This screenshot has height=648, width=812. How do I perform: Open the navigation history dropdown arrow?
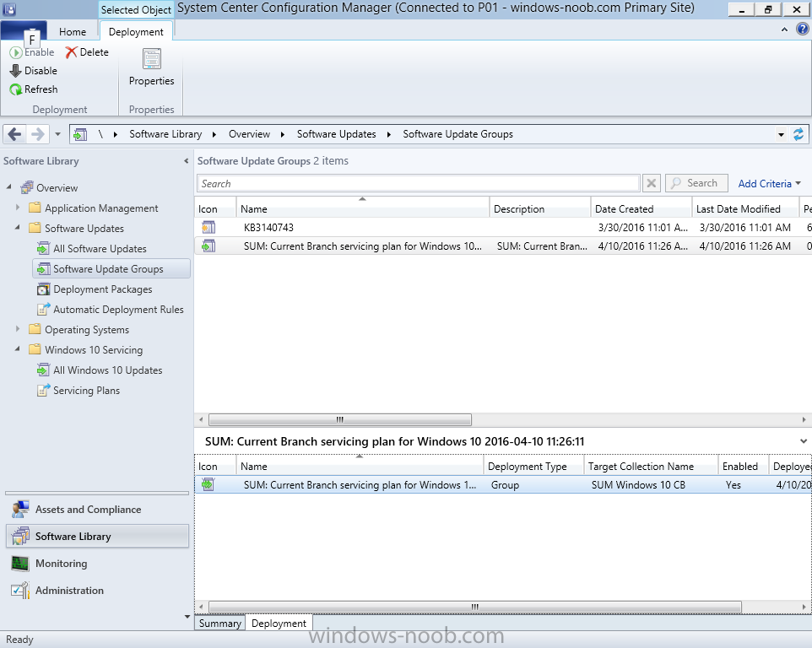[57, 134]
